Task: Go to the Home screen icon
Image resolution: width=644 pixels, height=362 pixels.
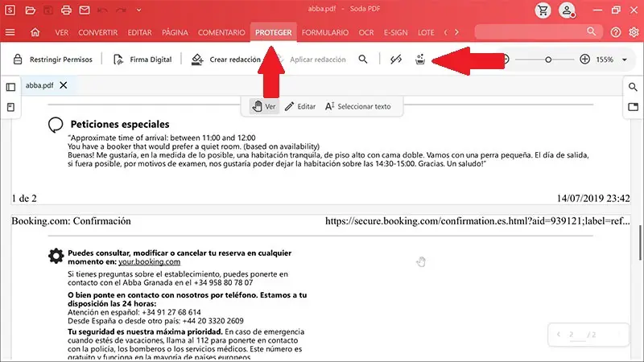Action: pyautogui.click(x=35, y=32)
